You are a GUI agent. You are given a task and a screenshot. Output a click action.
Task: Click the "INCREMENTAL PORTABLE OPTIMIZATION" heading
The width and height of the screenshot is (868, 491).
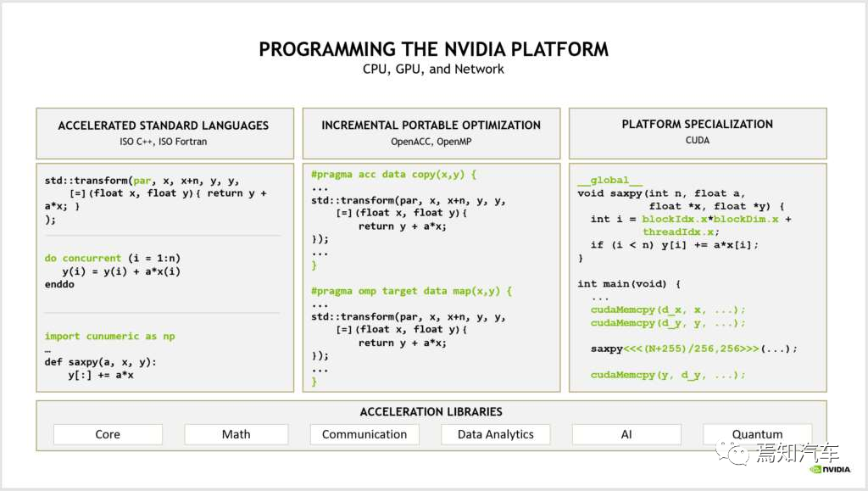tap(431, 126)
